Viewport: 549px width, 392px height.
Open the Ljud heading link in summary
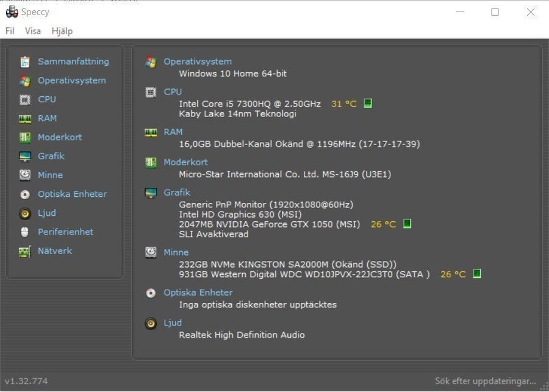[x=173, y=323]
